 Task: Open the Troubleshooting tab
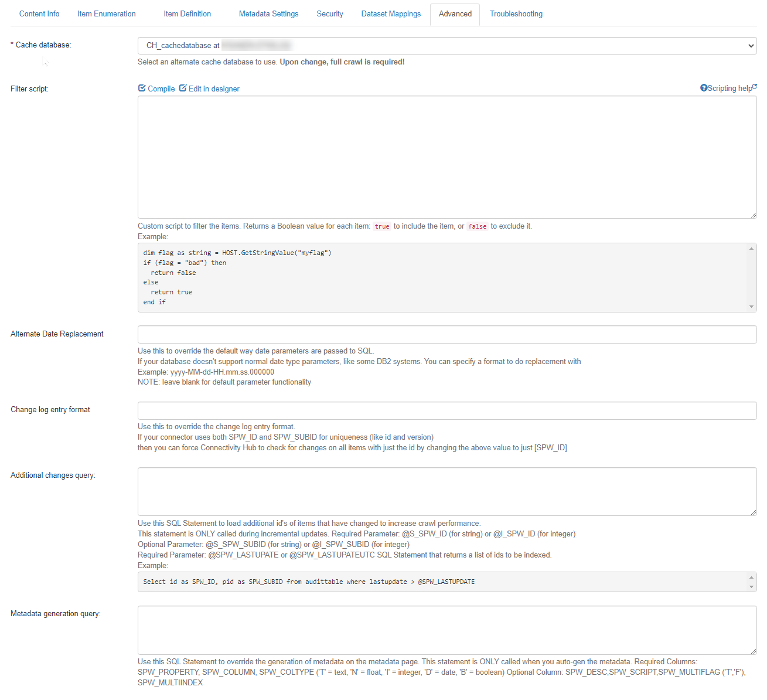point(516,14)
